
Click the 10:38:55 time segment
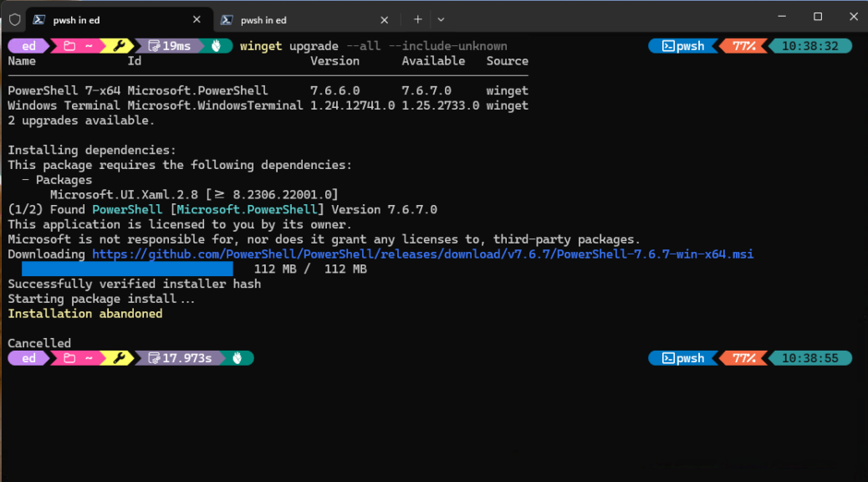click(x=809, y=358)
